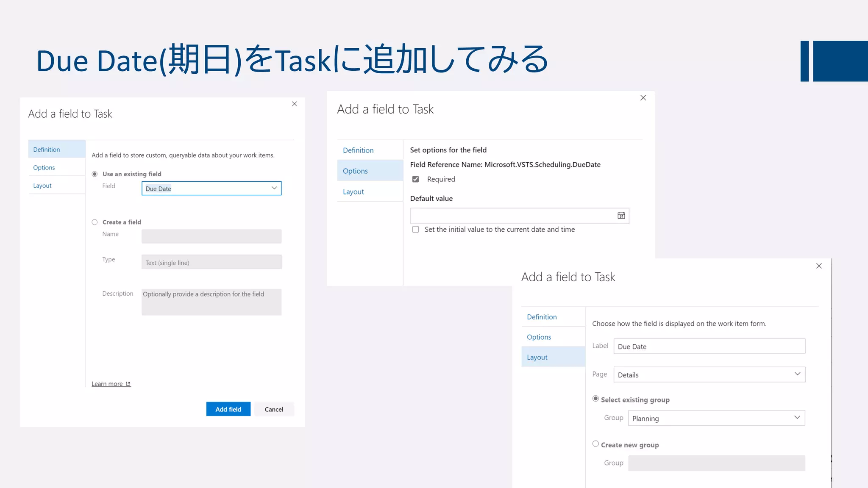Uncheck the Required checkbox
This screenshot has height=488, width=868.
[x=416, y=179]
